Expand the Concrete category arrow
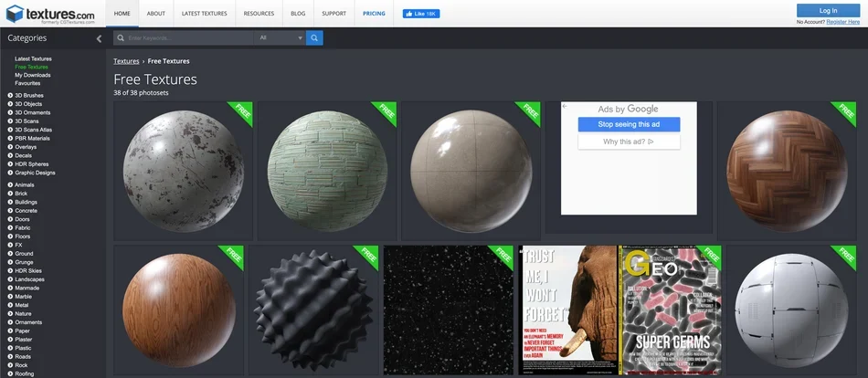The height and width of the screenshot is (378, 868). [10, 211]
